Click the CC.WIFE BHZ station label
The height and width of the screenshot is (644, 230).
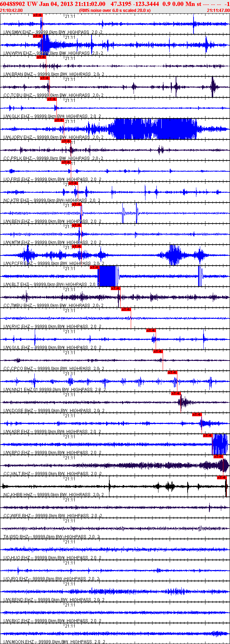[17, 516]
